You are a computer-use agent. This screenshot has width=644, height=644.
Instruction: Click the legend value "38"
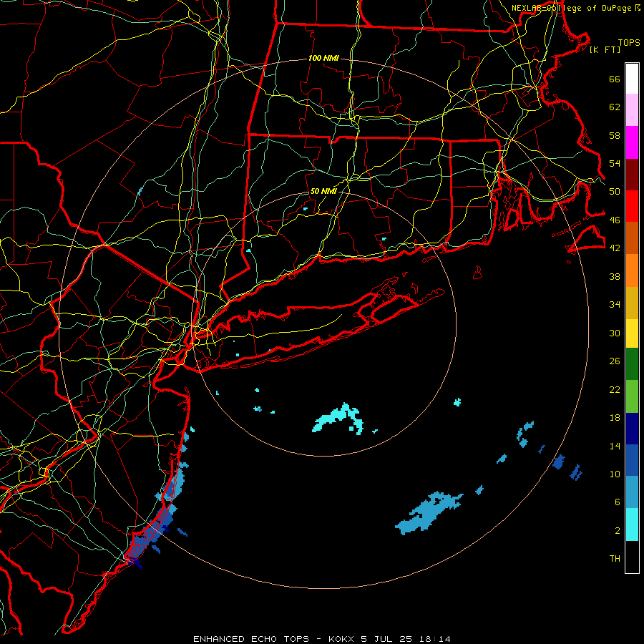[x=615, y=276]
